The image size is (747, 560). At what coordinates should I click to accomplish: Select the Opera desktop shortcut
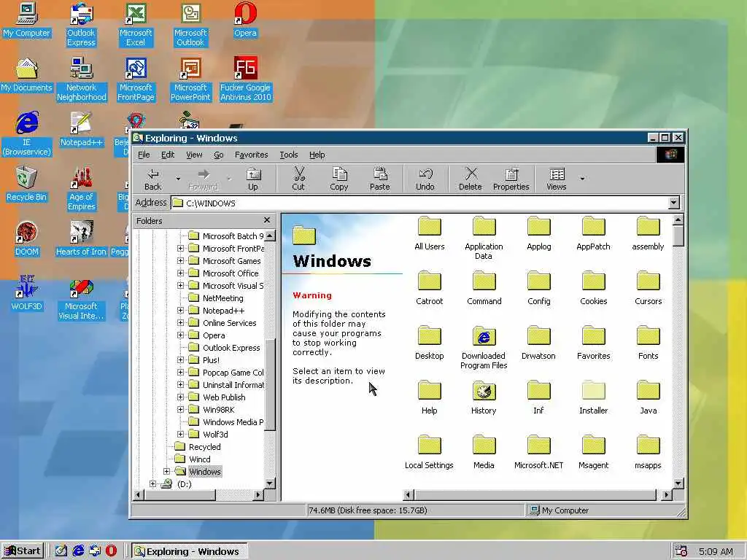pyautogui.click(x=245, y=20)
